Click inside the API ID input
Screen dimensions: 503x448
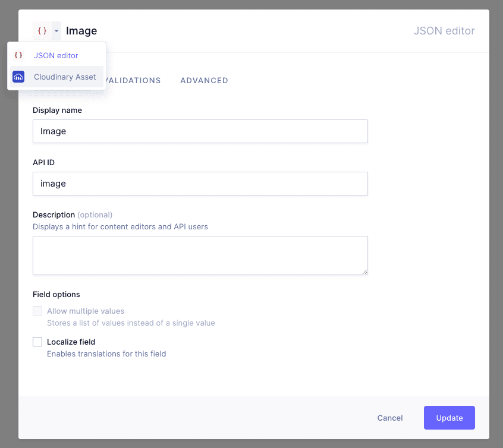click(x=200, y=184)
